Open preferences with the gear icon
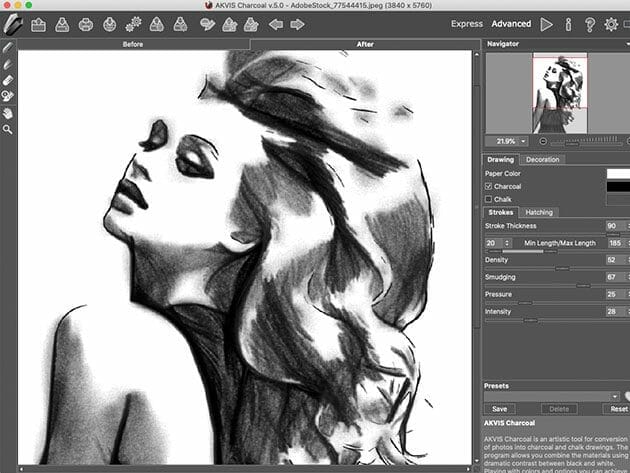The height and width of the screenshot is (473, 630). (611, 23)
